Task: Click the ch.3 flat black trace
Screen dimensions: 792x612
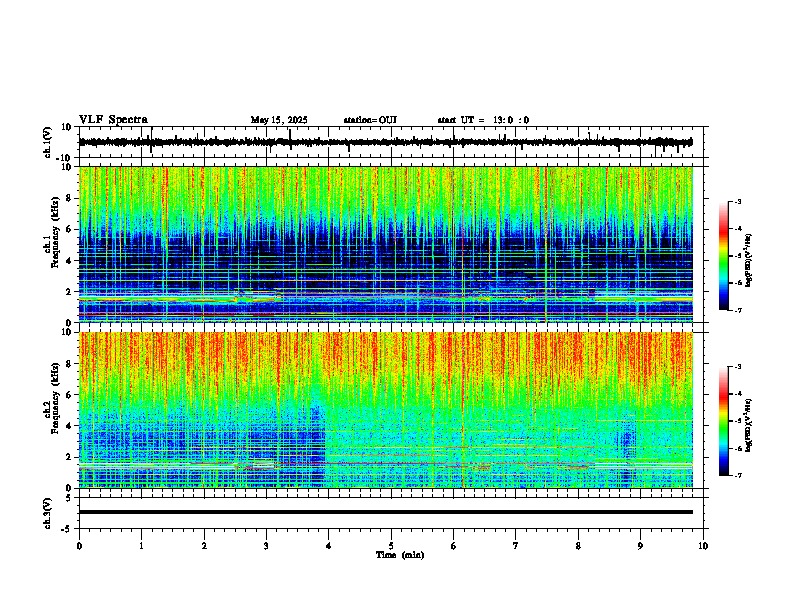Action: click(385, 512)
